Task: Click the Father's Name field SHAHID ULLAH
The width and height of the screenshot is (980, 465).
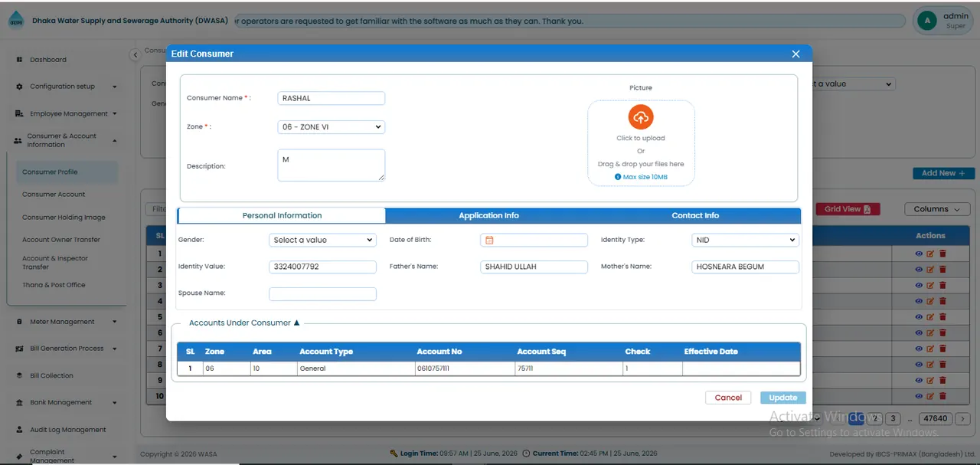Action: [x=534, y=267]
